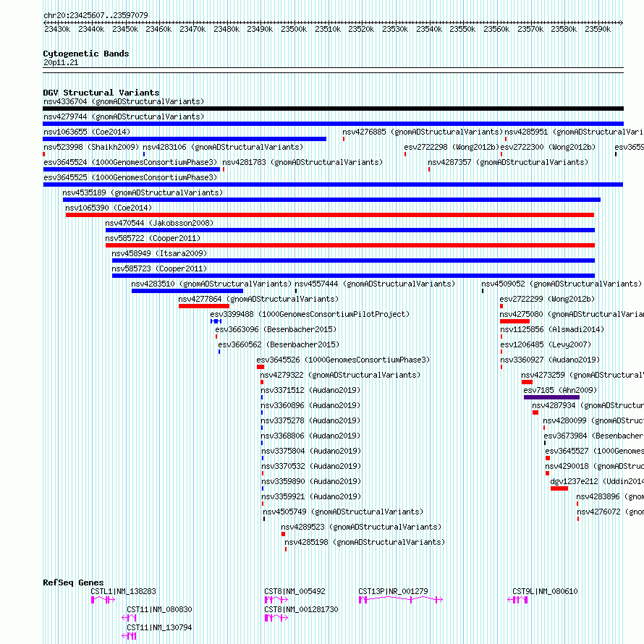
Task: Select the blue bar beneath nsv1063655
Action: click(185, 139)
